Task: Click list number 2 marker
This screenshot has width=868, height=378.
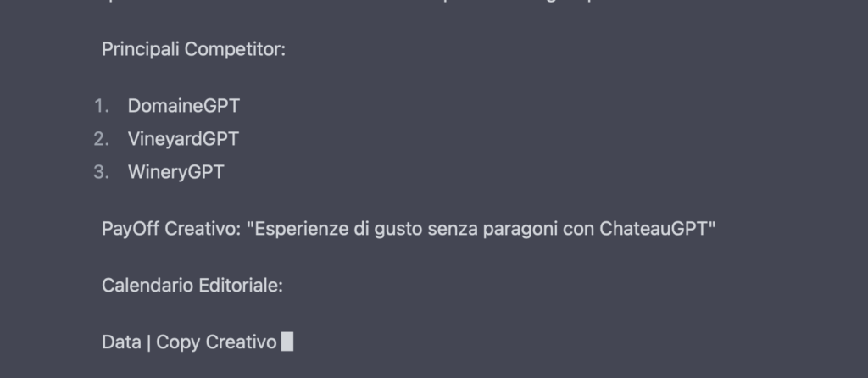Action: pyautogui.click(x=102, y=138)
